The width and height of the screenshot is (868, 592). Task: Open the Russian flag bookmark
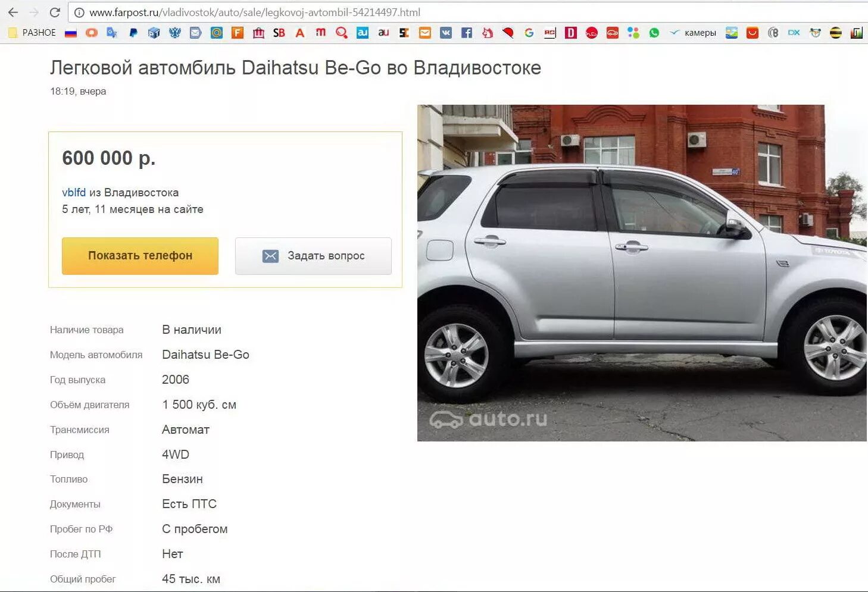coord(71,33)
